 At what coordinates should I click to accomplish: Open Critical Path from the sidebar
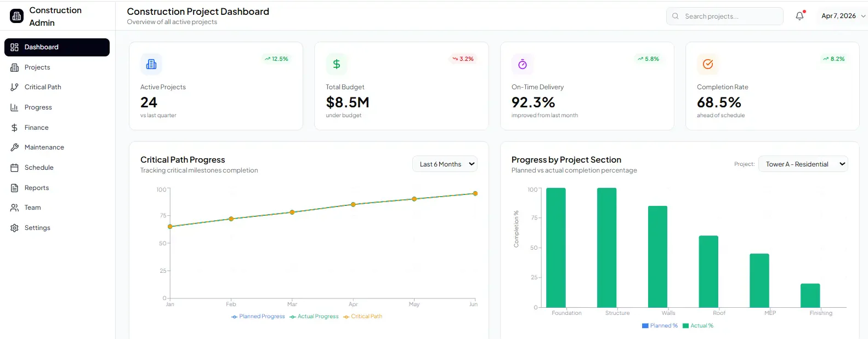[x=57, y=87]
